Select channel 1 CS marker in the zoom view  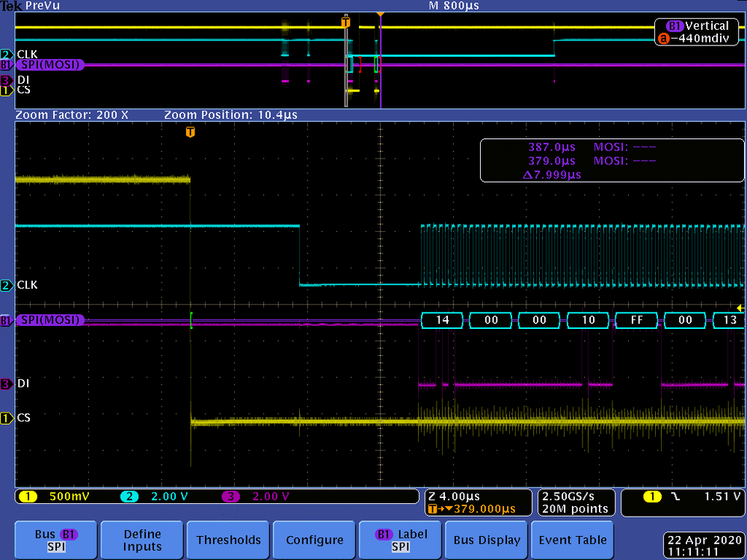(x=6, y=419)
